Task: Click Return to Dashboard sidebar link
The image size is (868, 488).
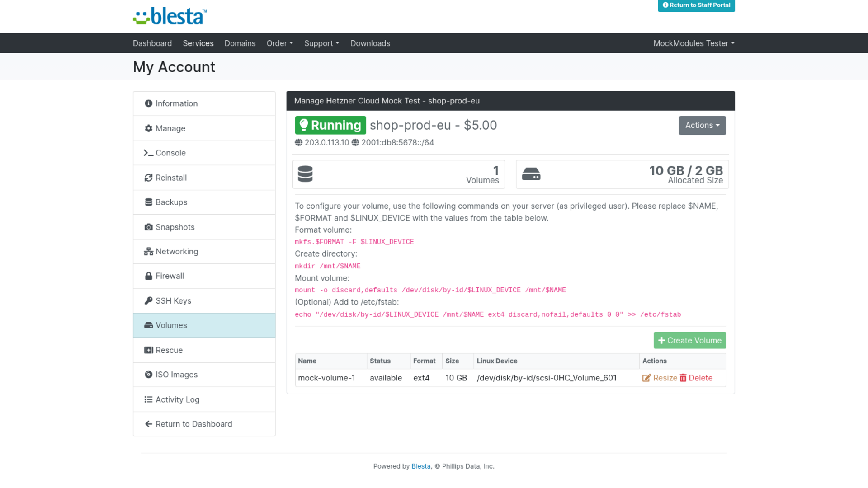Action: coord(204,424)
